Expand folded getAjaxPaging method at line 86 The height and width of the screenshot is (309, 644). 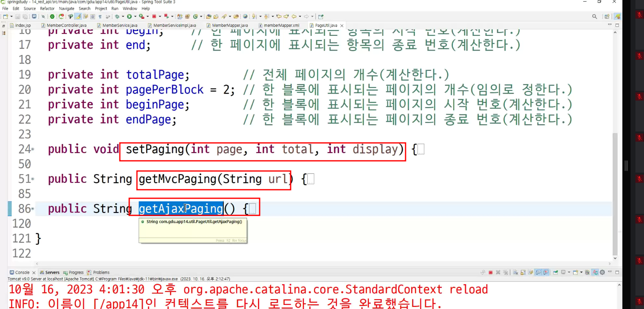(33, 209)
